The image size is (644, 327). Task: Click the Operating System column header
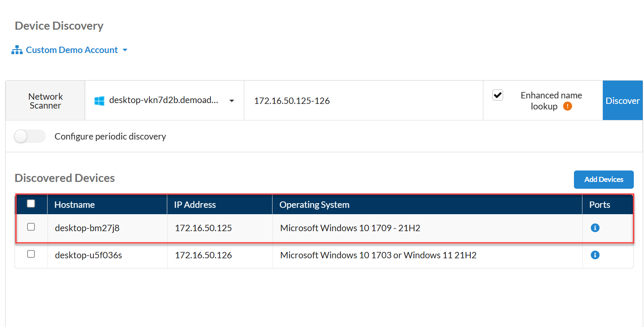tap(314, 205)
